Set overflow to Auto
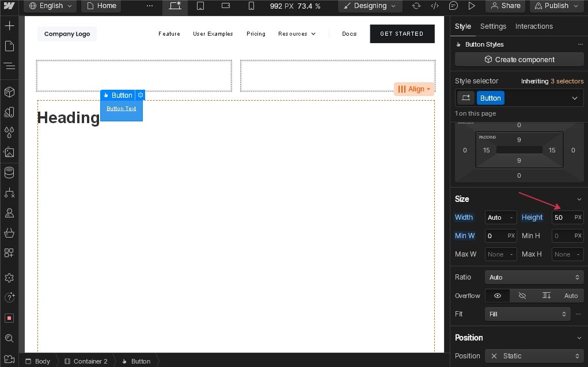The image size is (588, 367). (x=571, y=296)
